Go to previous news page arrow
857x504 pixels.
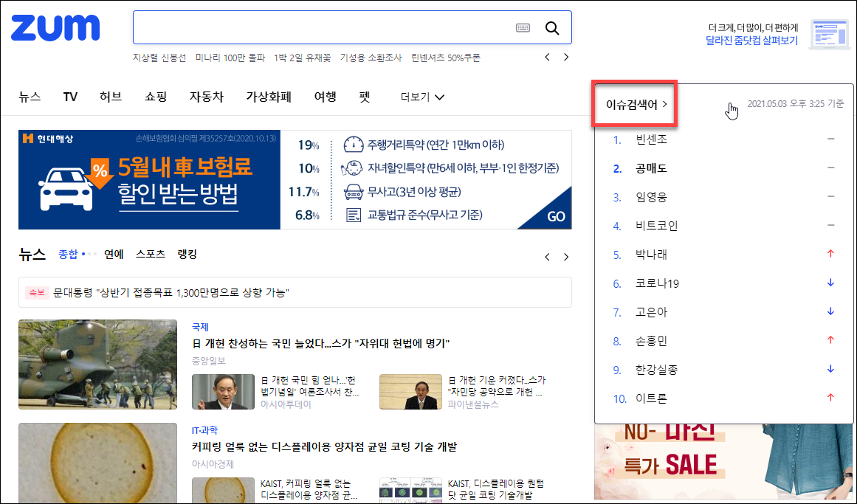point(547,257)
